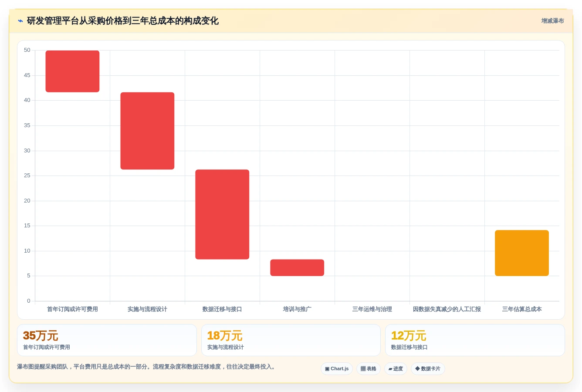This screenshot has height=392, width=582.
Task: Click the x-axis label 首年订阅或许可费用
Action: click(x=72, y=309)
